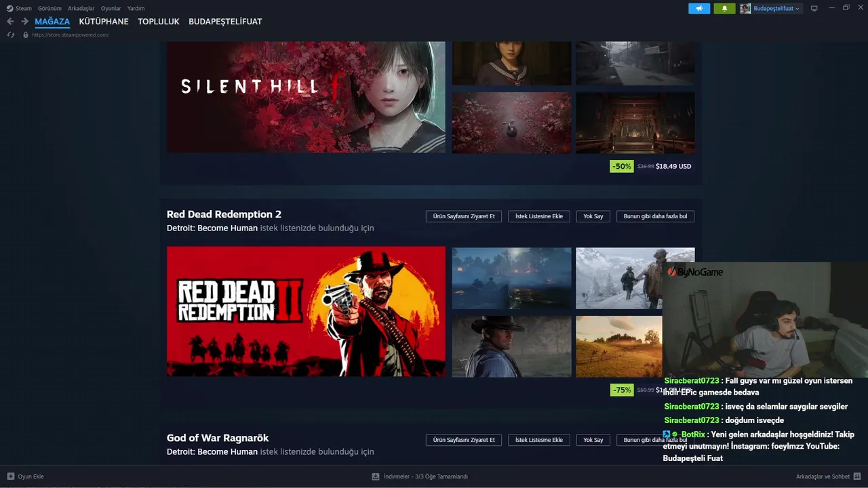Switch to the KÜTÜPHANE tab

[104, 22]
